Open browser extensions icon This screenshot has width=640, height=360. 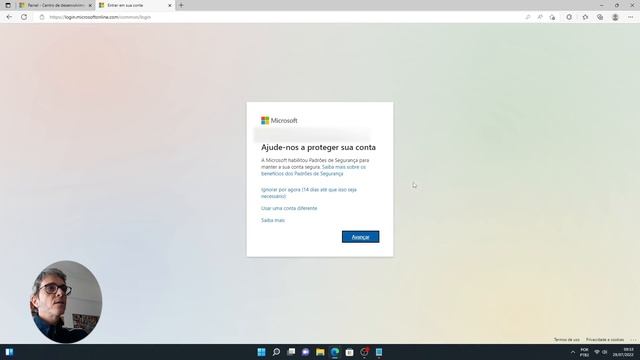[x=569, y=17]
